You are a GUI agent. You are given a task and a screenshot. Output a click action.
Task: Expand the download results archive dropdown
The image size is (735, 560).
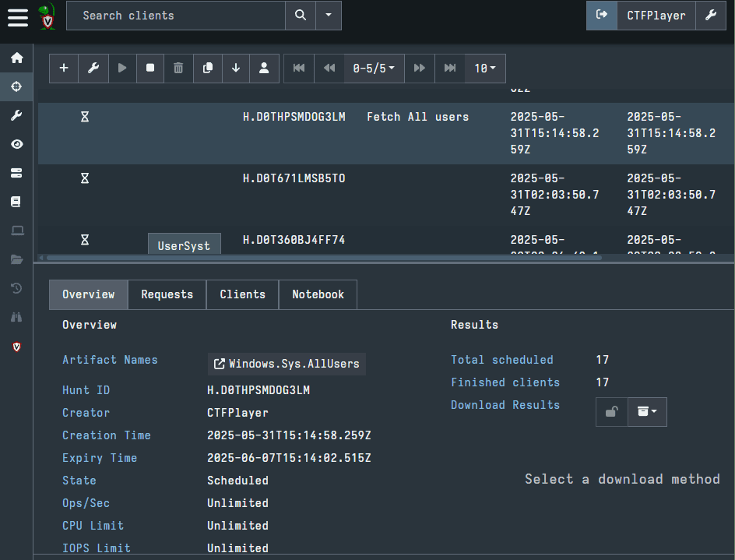pos(647,412)
